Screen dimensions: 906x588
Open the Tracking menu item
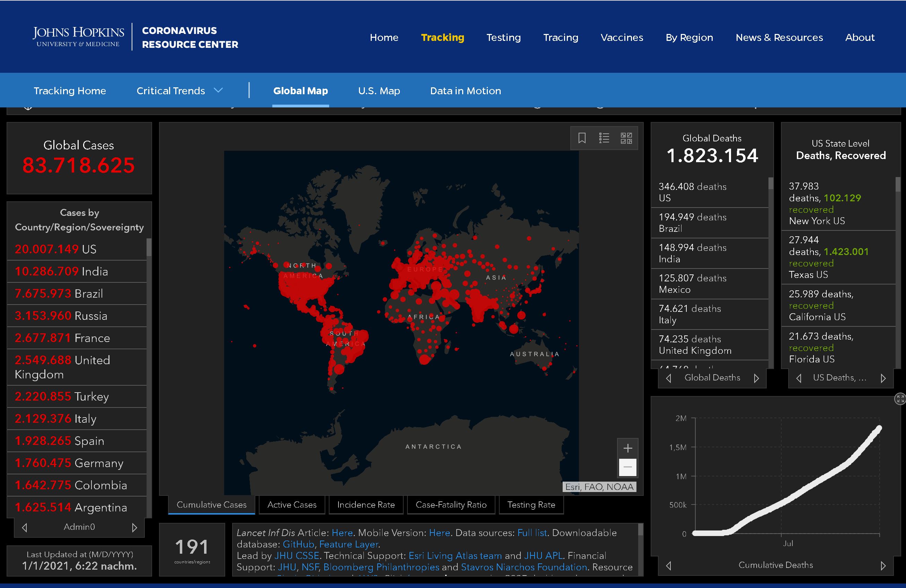pos(443,37)
